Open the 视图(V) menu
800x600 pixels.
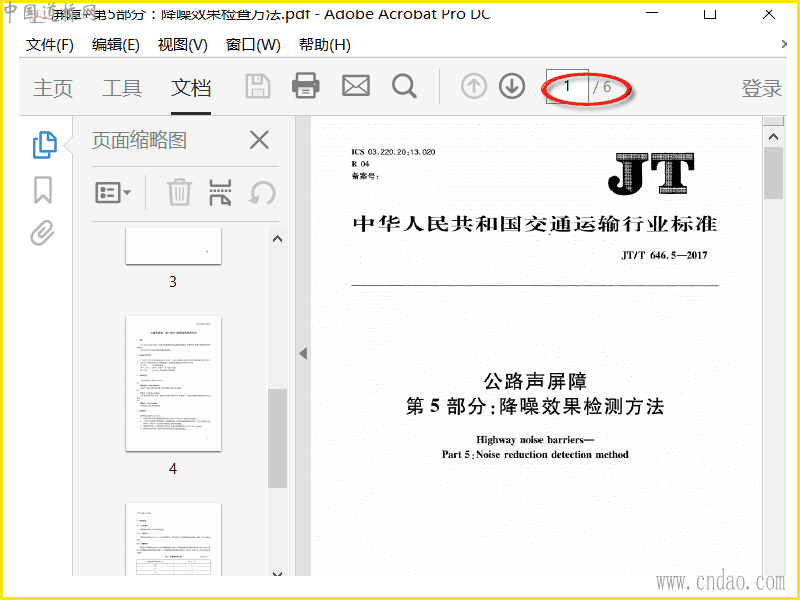pos(182,45)
